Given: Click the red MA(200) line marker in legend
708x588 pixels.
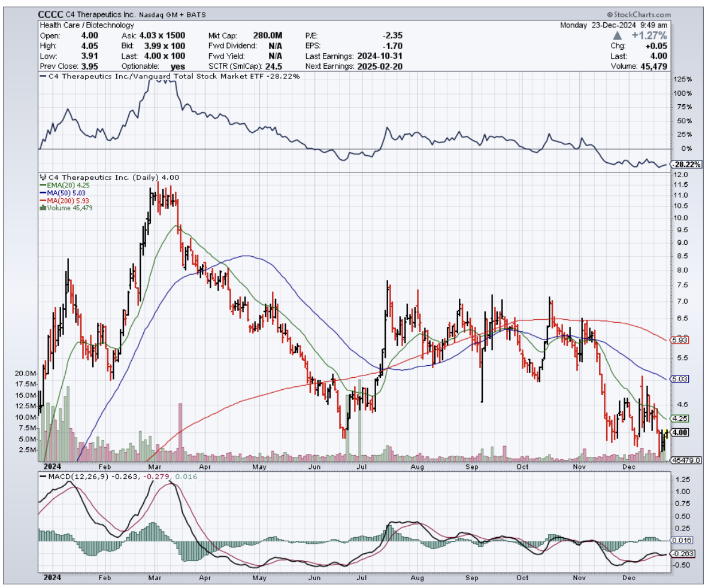Looking at the screenshot, I should tap(42, 201).
